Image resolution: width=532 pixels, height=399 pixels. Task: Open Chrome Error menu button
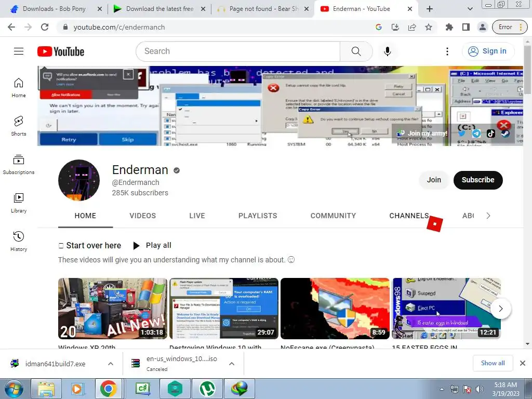pyautogui.click(x=510, y=27)
